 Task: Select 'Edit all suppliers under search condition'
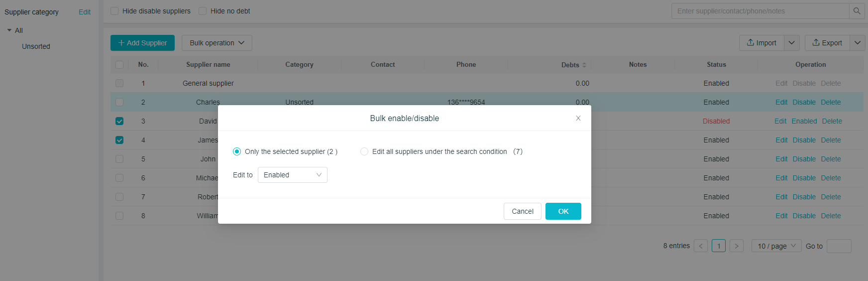click(x=364, y=151)
